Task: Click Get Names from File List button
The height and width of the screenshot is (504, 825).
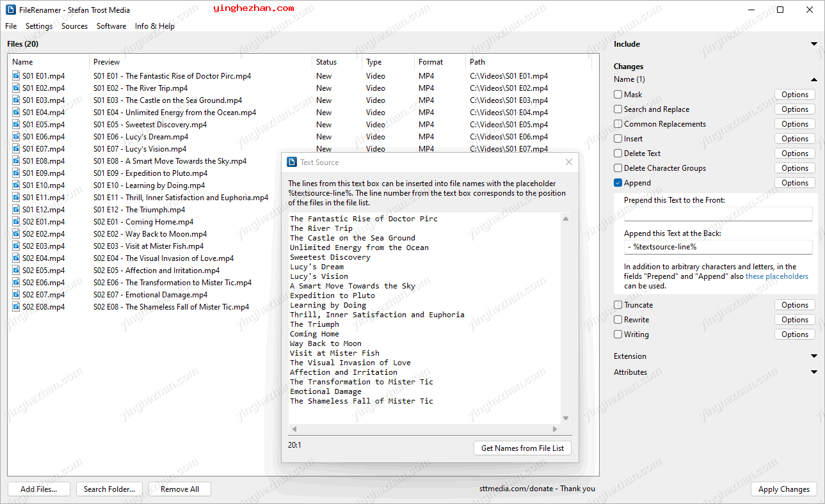Action: point(522,448)
